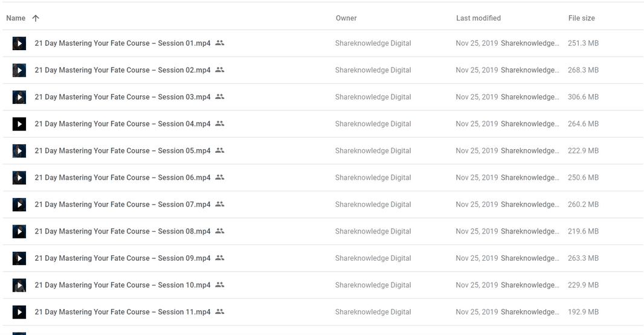Click the shared people icon on Session 02
This screenshot has width=644, height=335.
220,70
